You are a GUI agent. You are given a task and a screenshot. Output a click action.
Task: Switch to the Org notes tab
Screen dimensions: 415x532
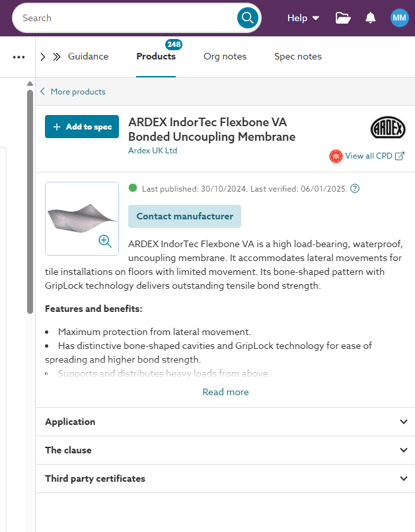coord(225,56)
